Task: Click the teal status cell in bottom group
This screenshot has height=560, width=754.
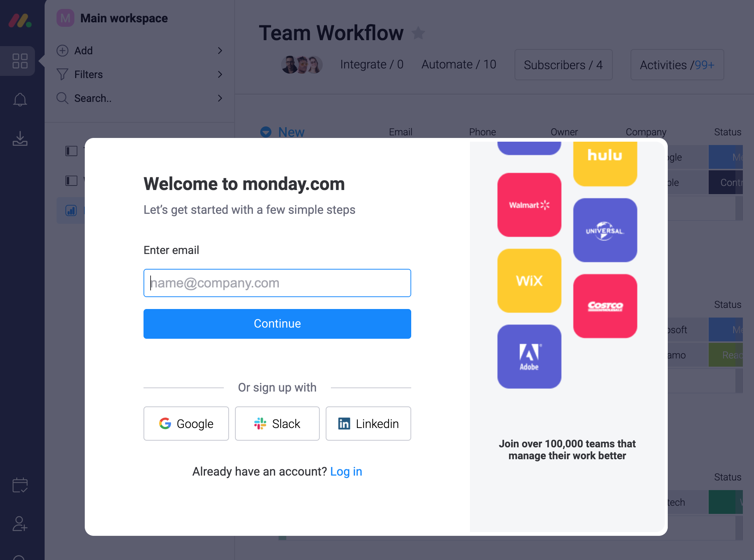Action: [x=725, y=502]
